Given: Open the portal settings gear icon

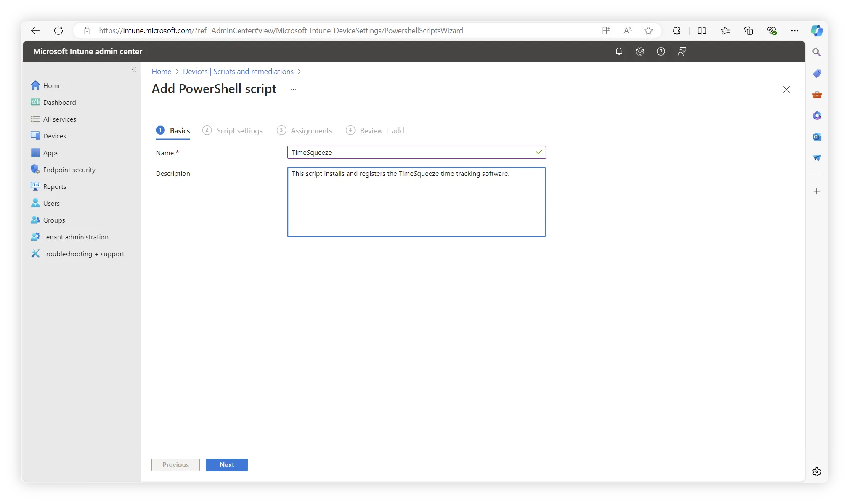Looking at the screenshot, I should click(639, 51).
